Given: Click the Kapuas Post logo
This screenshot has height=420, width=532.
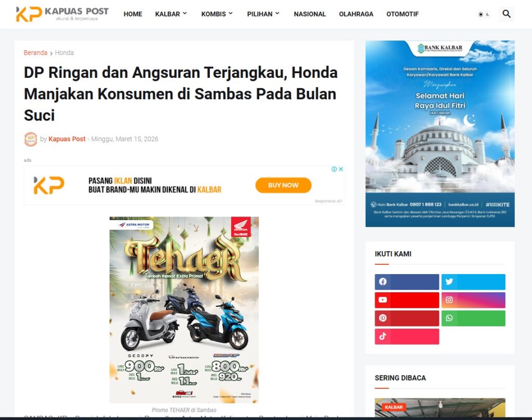Looking at the screenshot, I should pos(62,14).
